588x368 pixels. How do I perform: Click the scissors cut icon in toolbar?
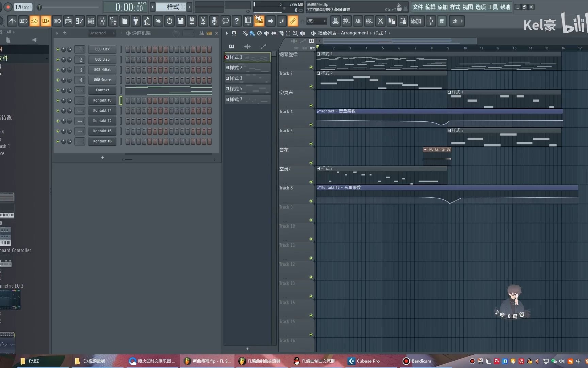[x=380, y=21]
